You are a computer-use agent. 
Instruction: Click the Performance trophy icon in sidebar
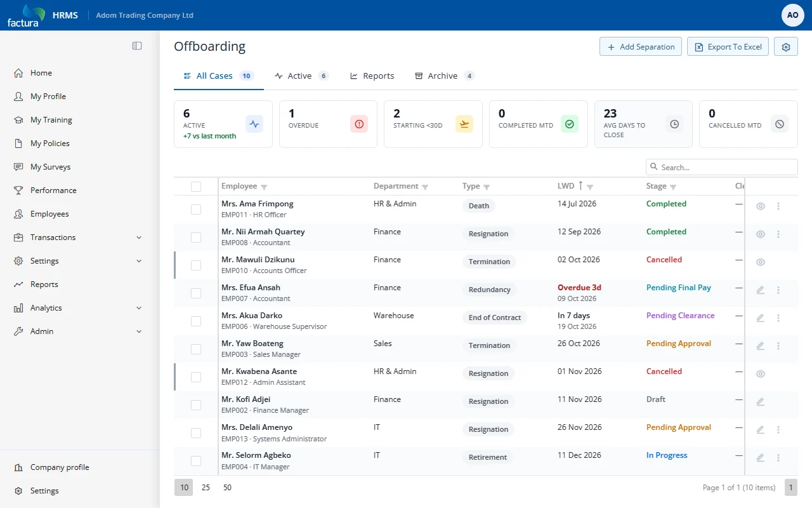coord(18,190)
